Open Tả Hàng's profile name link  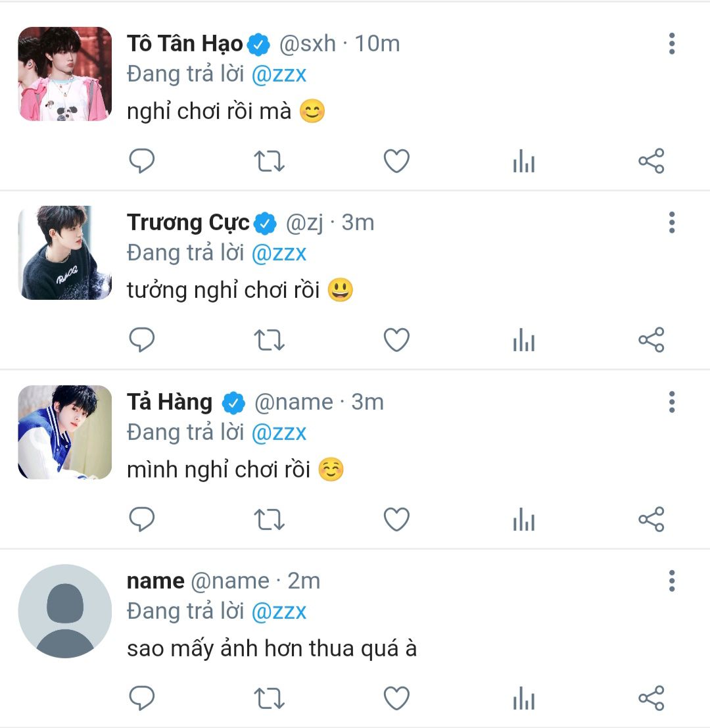pyautogui.click(x=170, y=402)
